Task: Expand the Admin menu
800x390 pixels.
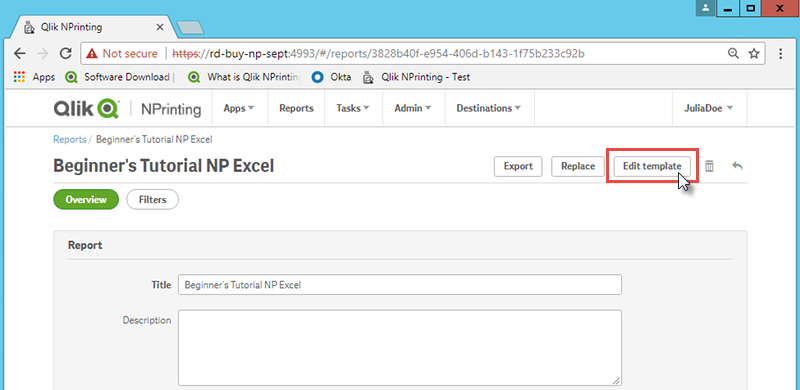Action: 413,108
